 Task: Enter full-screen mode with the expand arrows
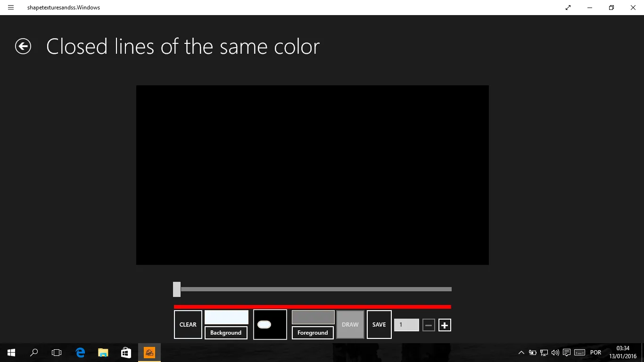568,8
